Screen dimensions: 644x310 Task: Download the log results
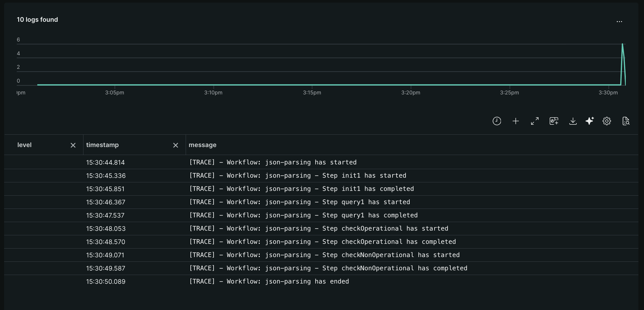[573, 121]
